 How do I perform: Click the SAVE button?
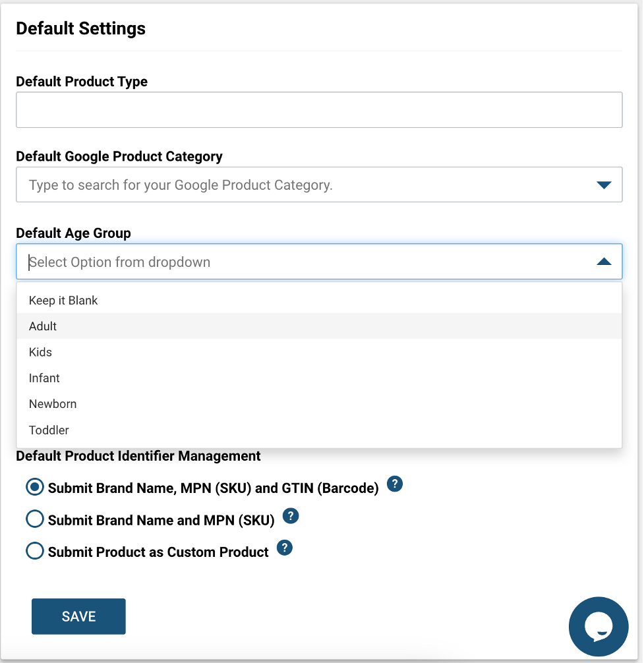78,616
